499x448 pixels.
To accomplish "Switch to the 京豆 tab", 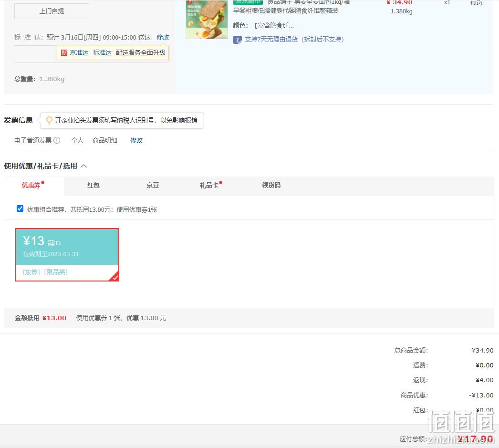I will 153,186.
